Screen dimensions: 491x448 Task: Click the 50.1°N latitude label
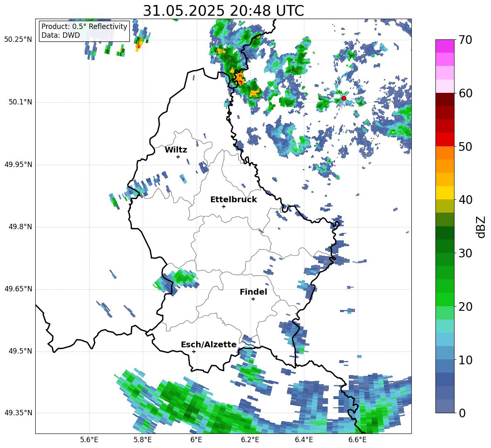[20, 102]
